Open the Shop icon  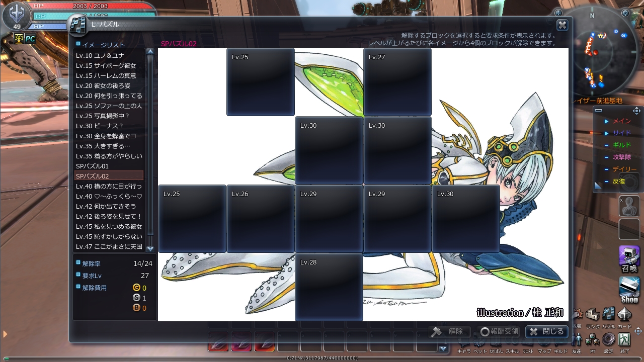coord(629,290)
